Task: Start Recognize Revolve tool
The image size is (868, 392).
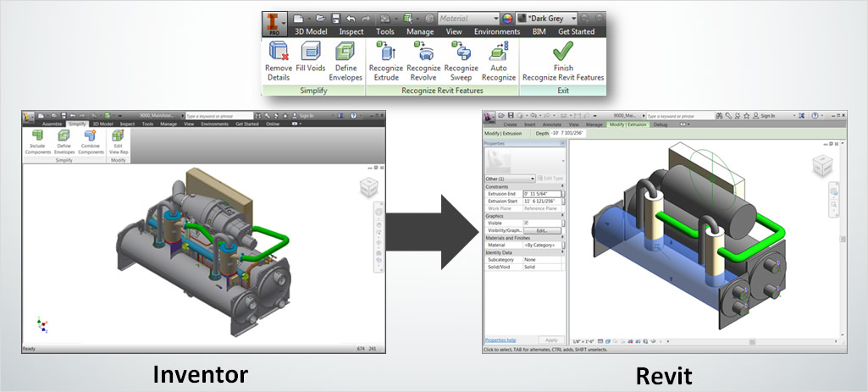Action: [x=423, y=62]
